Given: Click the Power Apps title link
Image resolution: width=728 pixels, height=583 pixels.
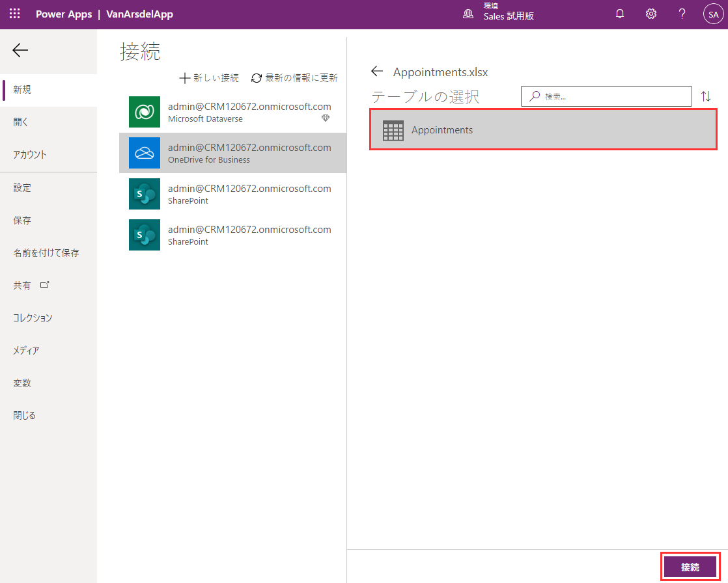Looking at the screenshot, I should click(64, 14).
